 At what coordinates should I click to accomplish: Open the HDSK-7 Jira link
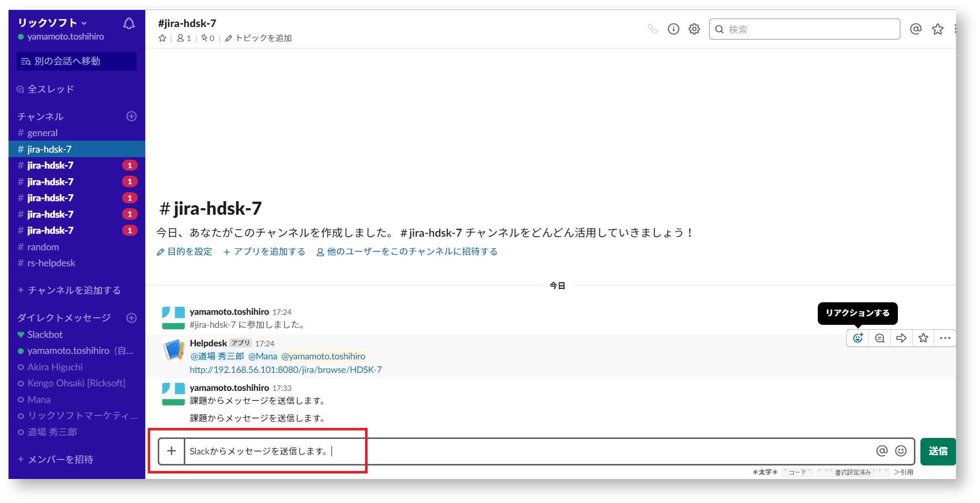[x=285, y=370]
